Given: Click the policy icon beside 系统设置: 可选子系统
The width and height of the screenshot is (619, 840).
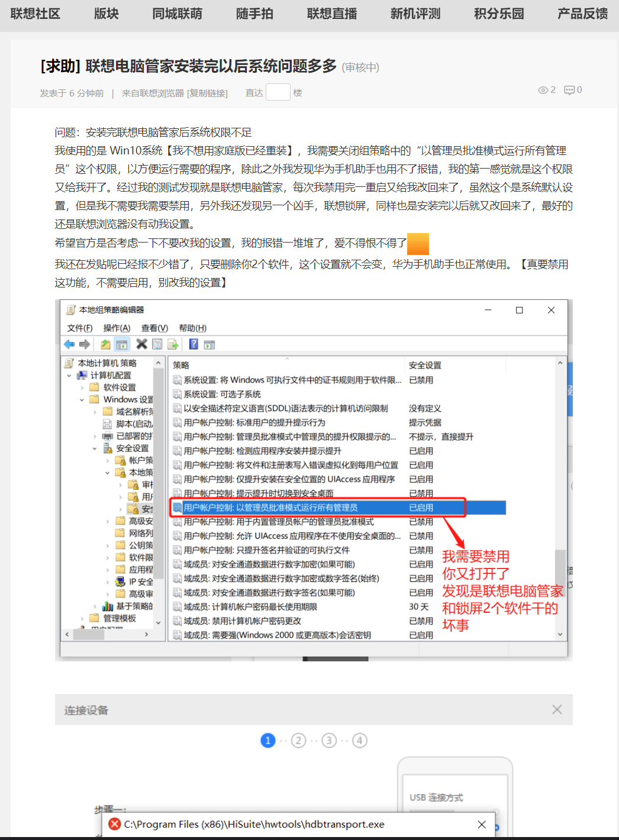Looking at the screenshot, I should tap(178, 394).
